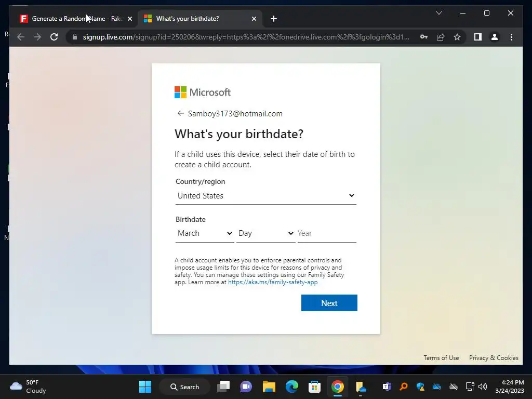Click the browser forward arrow
This screenshot has height=399, width=532.
click(37, 37)
